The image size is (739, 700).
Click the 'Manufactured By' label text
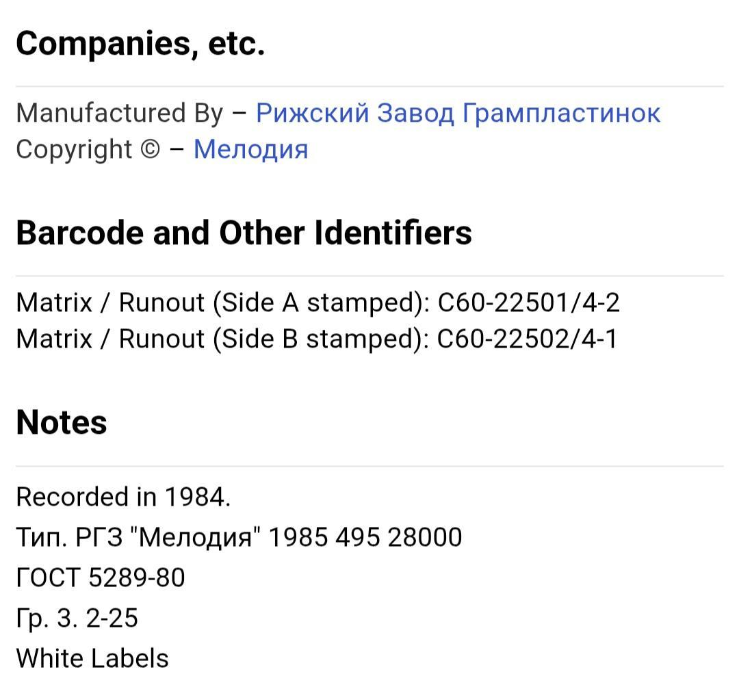(x=119, y=113)
